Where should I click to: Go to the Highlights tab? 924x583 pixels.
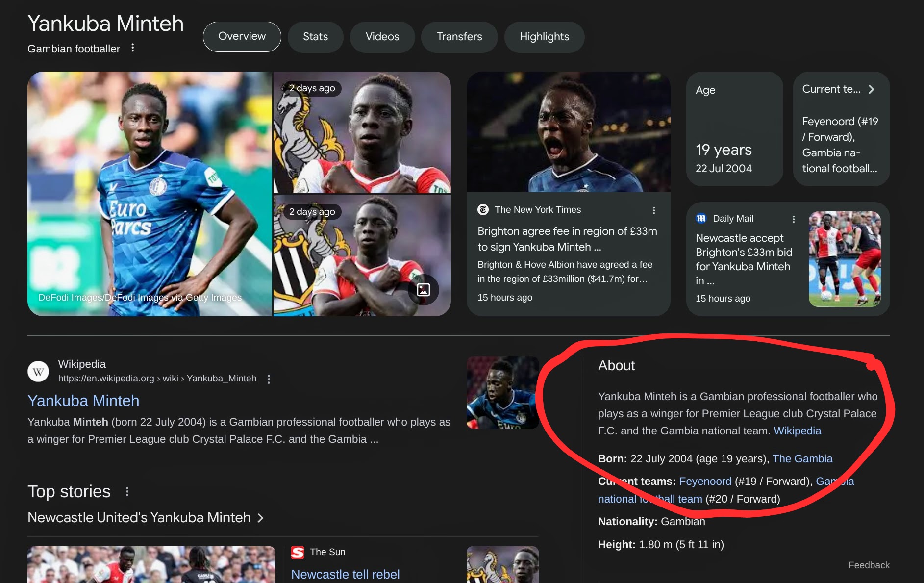(x=544, y=37)
